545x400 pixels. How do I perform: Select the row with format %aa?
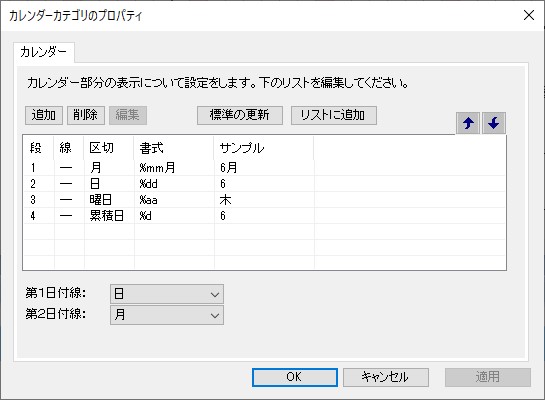pos(264,200)
